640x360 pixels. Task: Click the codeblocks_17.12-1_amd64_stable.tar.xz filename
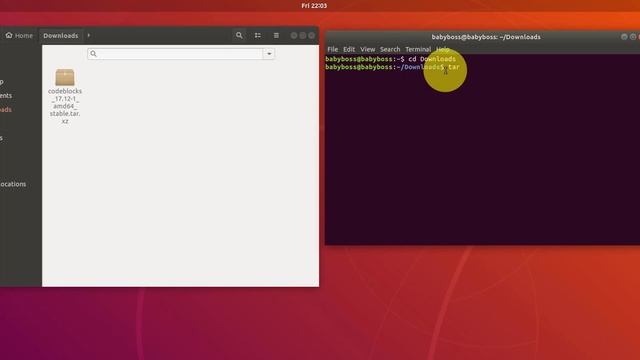65,106
